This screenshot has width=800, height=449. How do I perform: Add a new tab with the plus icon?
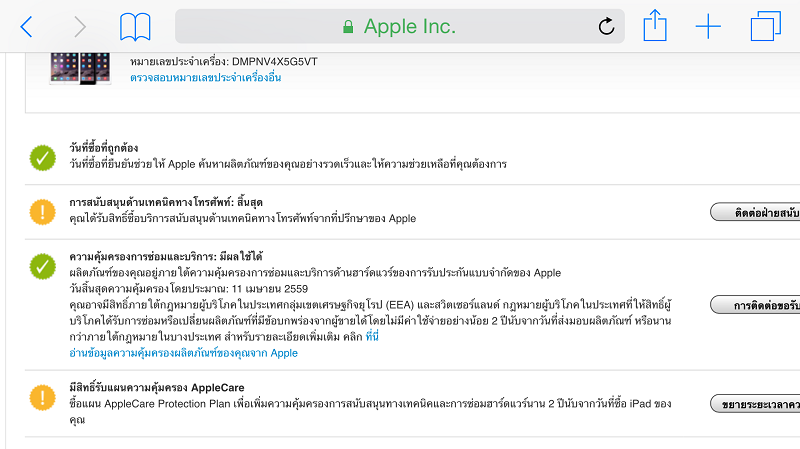(708, 27)
